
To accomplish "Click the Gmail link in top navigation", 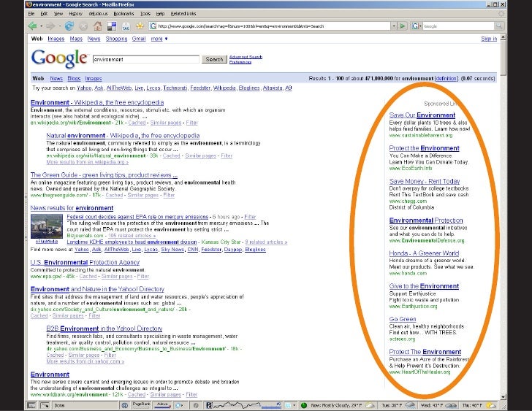I will tap(139, 39).
